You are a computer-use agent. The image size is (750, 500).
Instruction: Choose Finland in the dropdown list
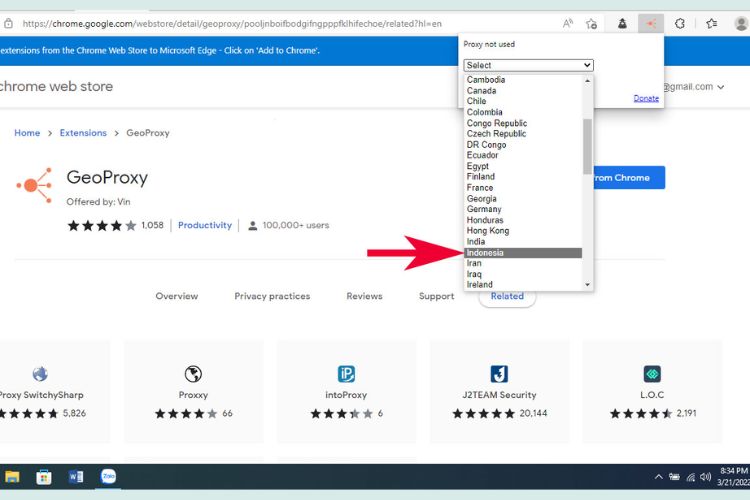(523, 177)
